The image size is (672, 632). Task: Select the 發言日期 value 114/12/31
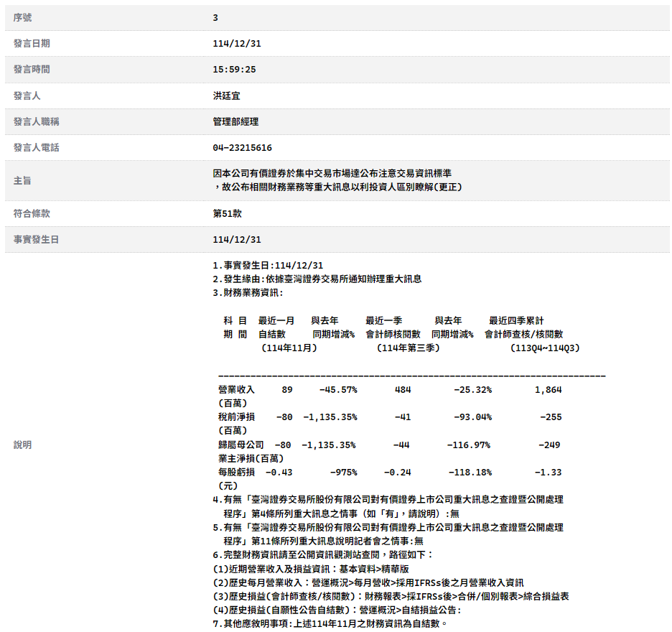click(x=236, y=44)
